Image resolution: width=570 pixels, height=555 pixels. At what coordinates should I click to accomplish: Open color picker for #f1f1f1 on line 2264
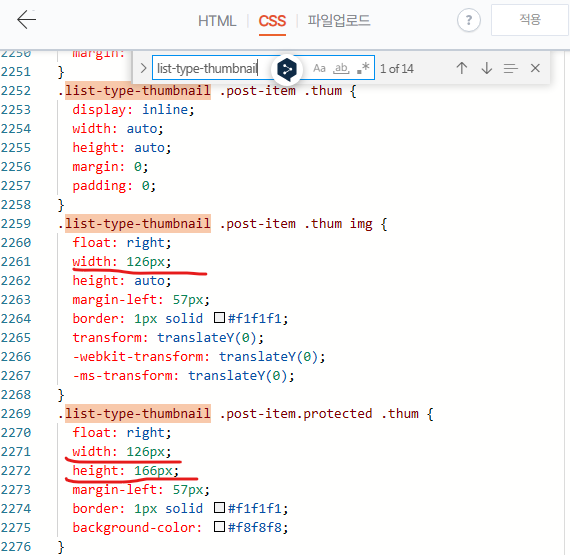(219, 318)
